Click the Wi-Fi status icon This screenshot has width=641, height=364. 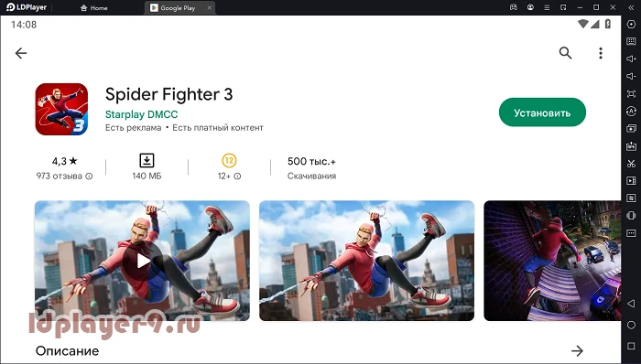click(583, 24)
